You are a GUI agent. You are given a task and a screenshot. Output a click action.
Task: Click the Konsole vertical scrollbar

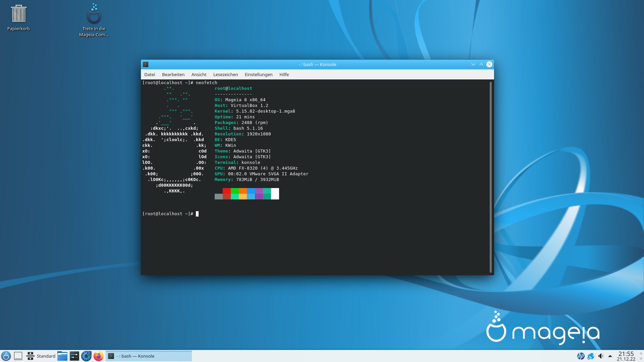[490, 177]
